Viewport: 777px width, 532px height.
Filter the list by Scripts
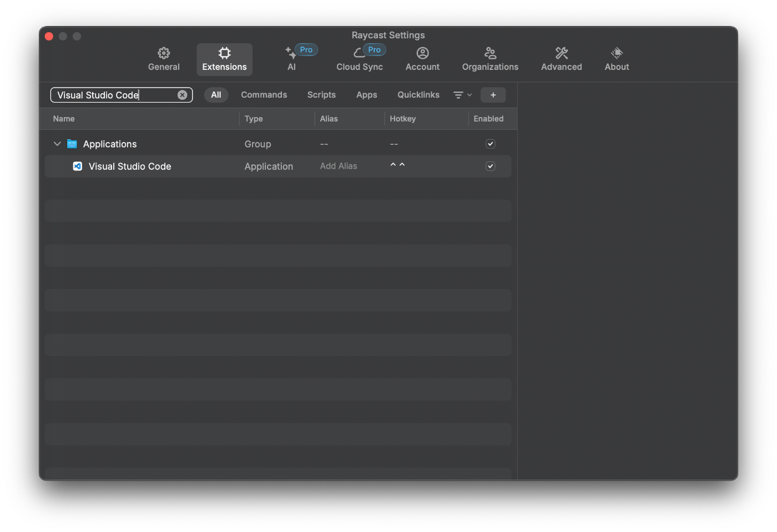click(x=321, y=95)
